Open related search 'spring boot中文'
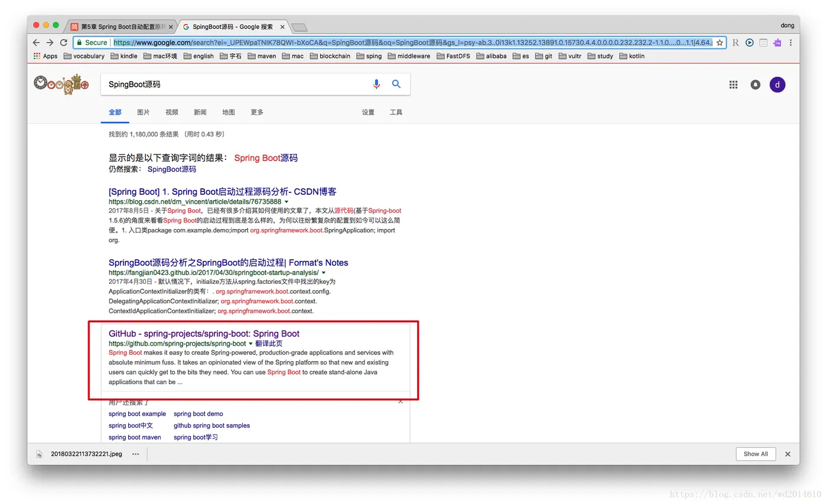The width and height of the screenshot is (827, 504). click(x=131, y=426)
